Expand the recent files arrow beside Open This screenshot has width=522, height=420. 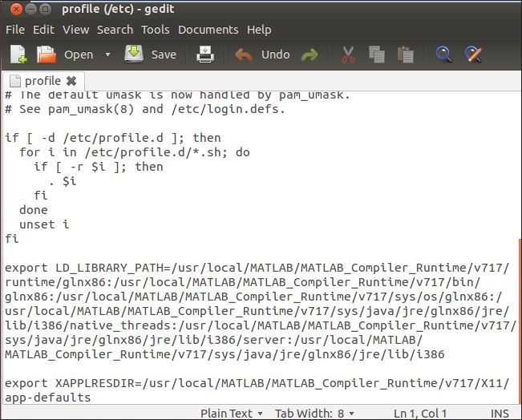click(107, 55)
